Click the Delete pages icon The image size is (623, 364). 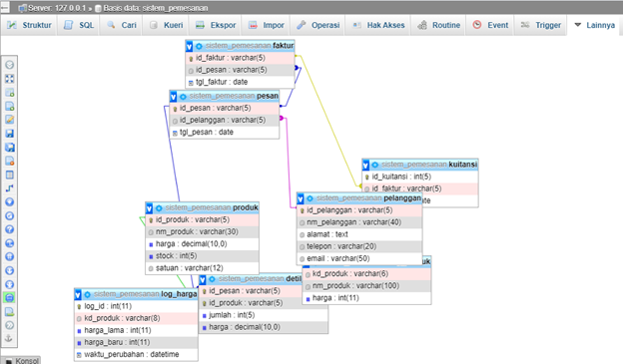pyautogui.click(x=10, y=161)
